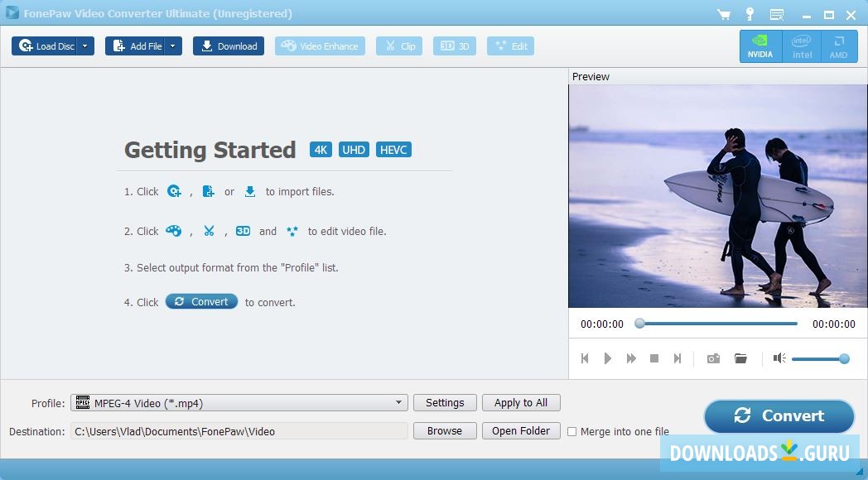This screenshot has width=868, height=480.
Task: Click the 4K badge
Action: (x=321, y=149)
